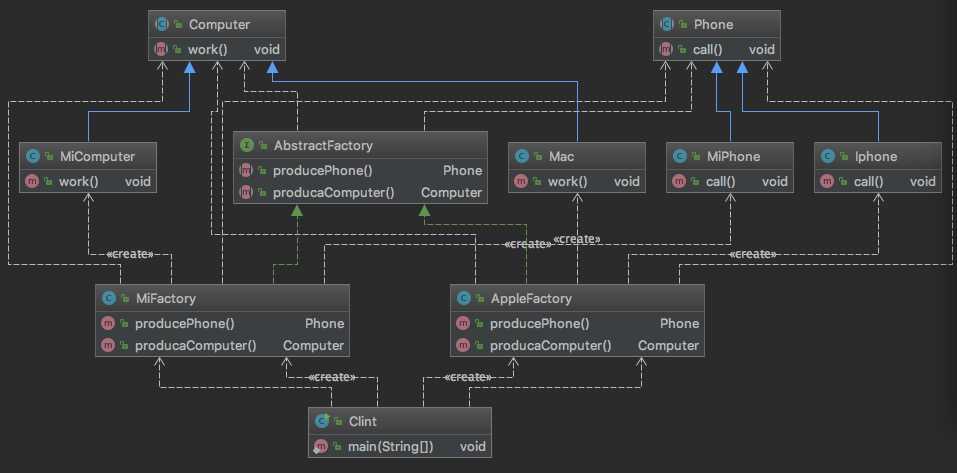This screenshot has width=957, height=473.
Task: Click call() method name in Iphone node
Action: click(869, 181)
